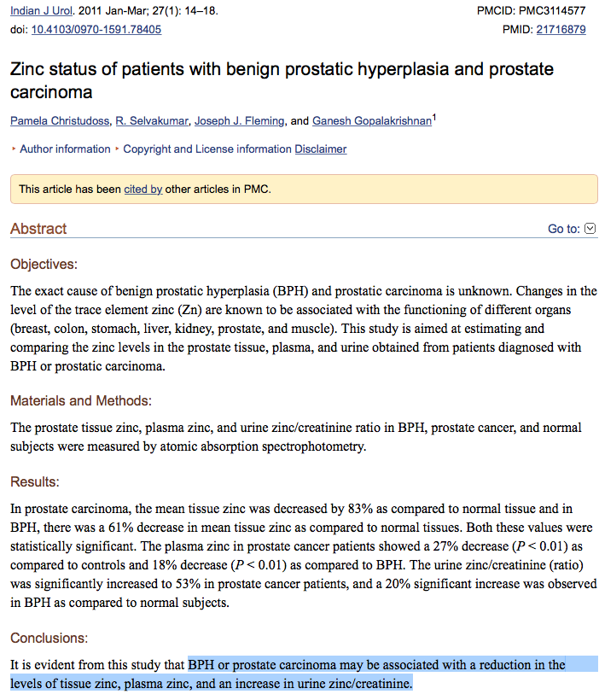The height and width of the screenshot is (700, 599).
Task: Click the Go to: label
Action: point(564,229)
